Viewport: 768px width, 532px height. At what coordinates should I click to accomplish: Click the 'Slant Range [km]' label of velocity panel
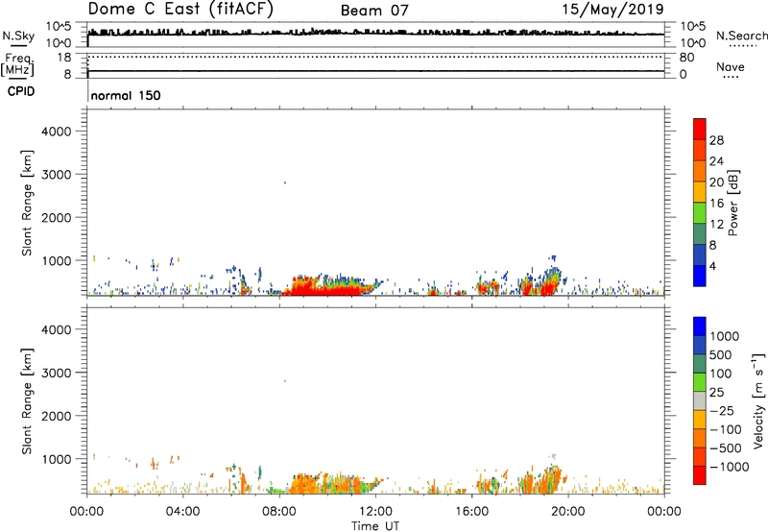point(27,400)
